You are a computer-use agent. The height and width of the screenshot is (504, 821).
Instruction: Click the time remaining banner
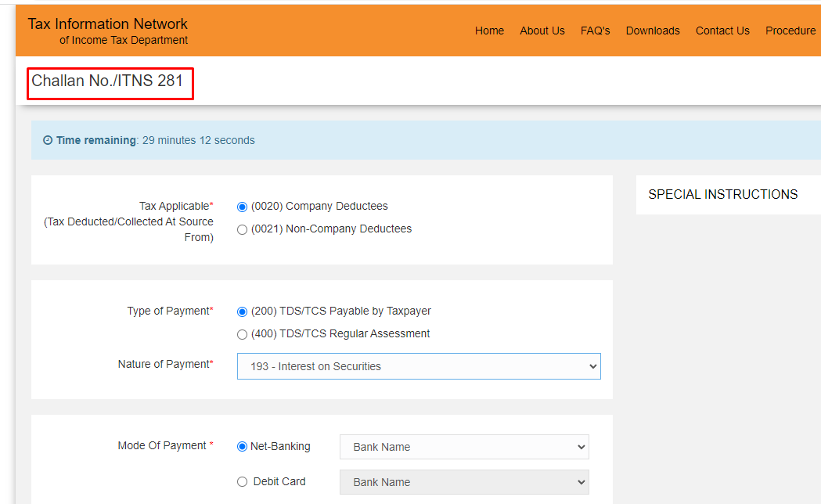313,140
